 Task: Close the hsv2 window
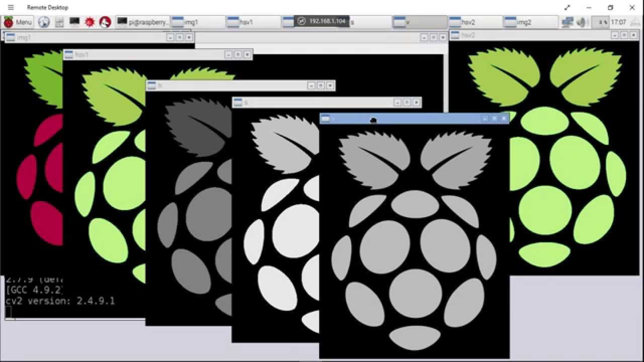click(x=634, y=35)
